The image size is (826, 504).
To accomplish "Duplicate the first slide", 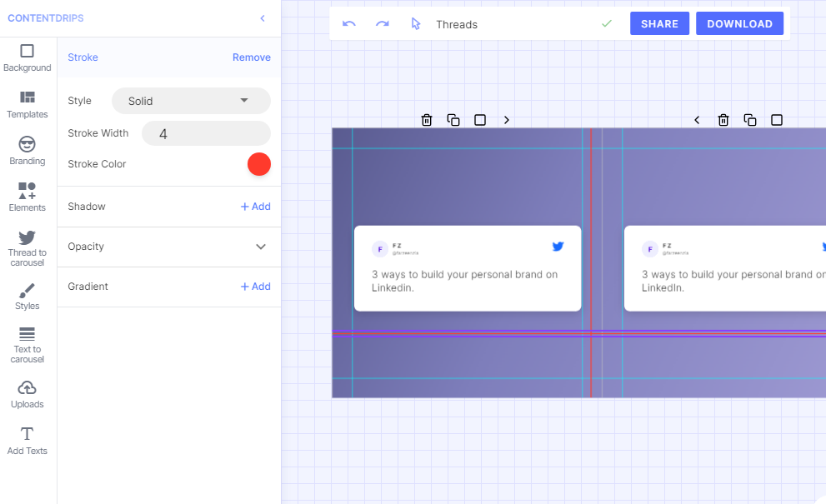I will point(453,120).
